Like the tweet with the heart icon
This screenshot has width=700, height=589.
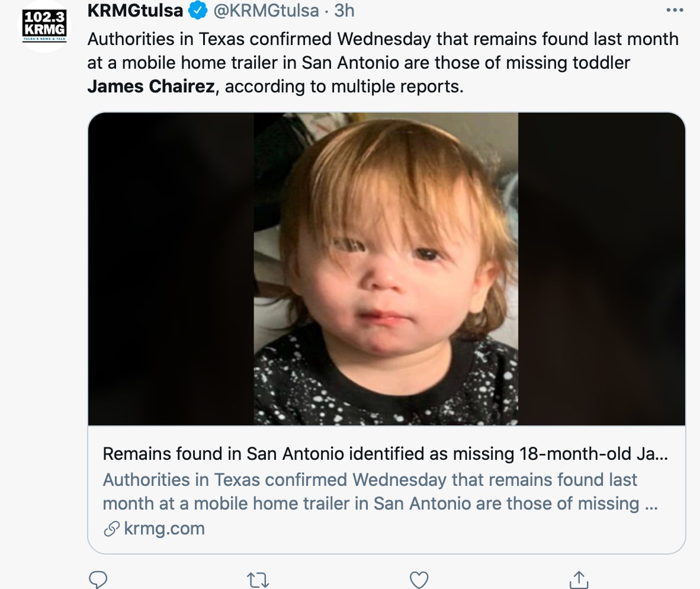419,580
